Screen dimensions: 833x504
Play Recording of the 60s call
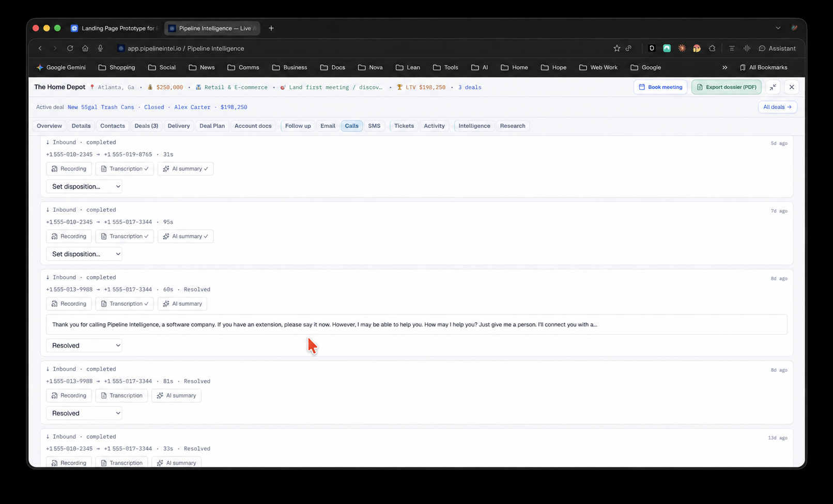pos(69,304)
